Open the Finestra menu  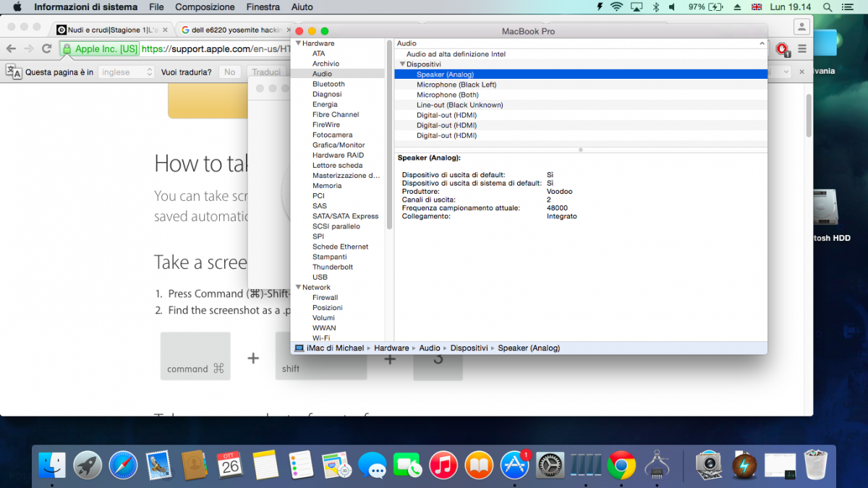[263, 7]
